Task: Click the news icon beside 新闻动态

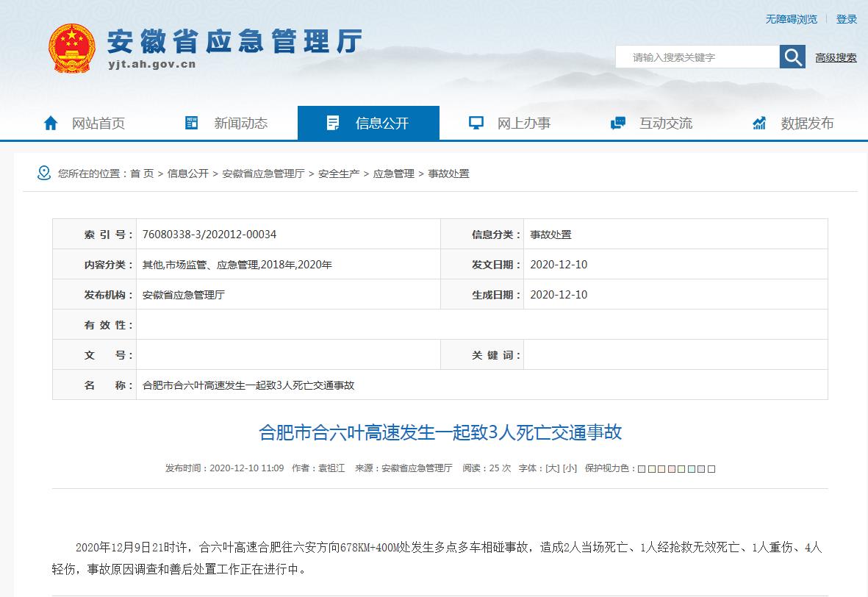Action: [x=192, y=123]
